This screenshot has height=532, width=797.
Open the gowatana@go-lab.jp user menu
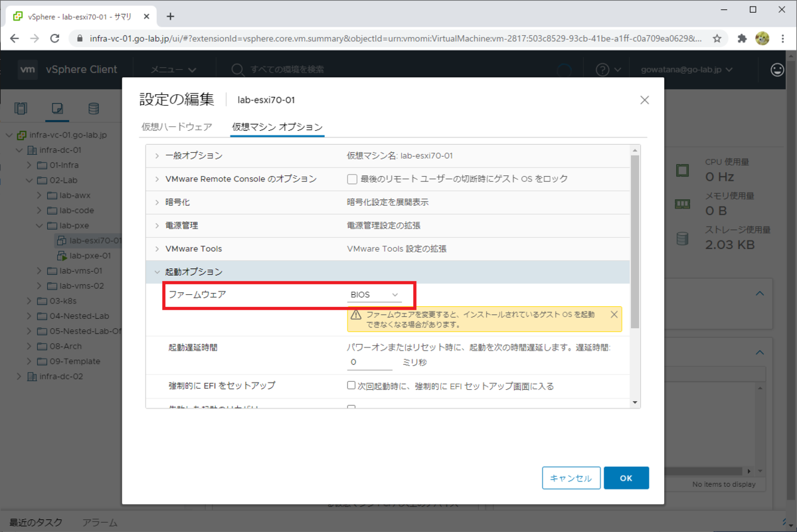(687, 70)
